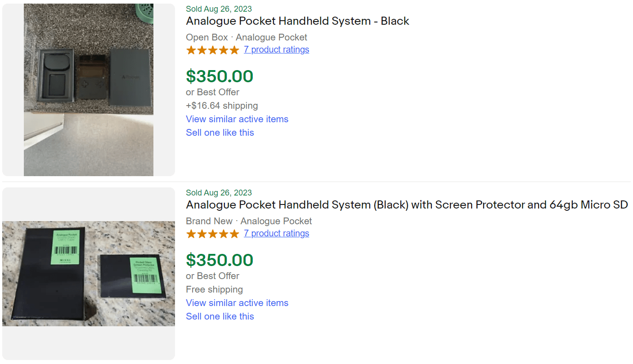Click the Free shipping text

coord(214,290)
